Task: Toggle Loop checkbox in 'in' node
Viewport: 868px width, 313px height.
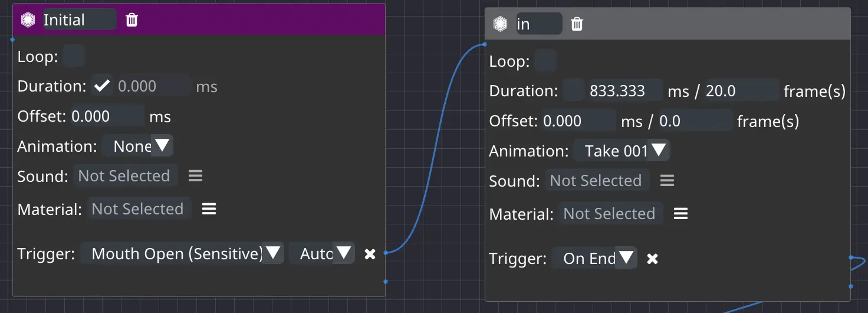Action: [x=545, y=61]
